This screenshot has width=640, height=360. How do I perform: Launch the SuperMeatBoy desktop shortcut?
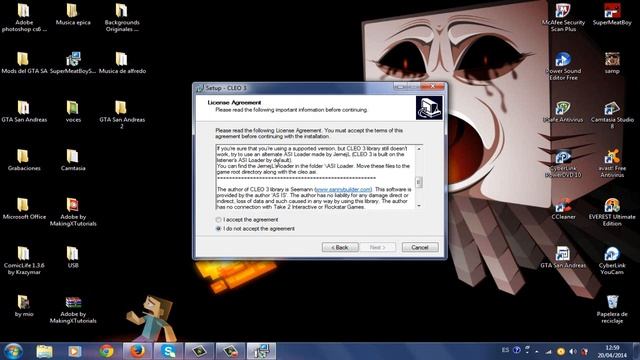click(612, 14)
